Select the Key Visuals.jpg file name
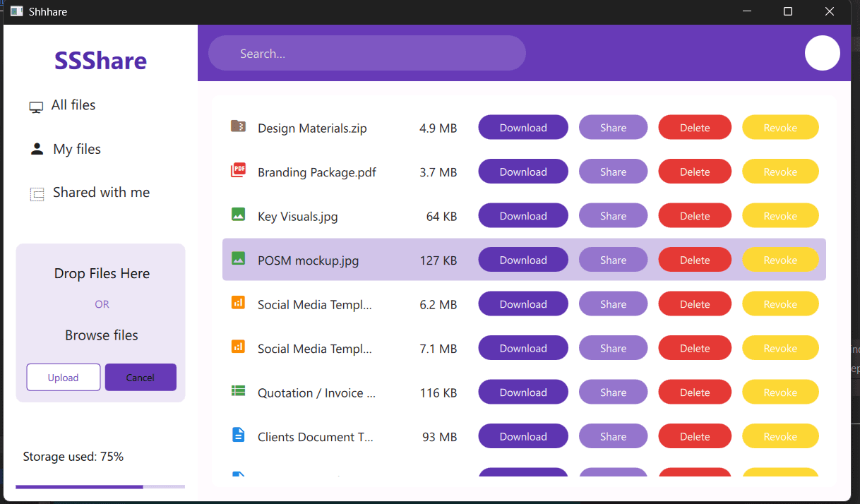 coord(298,217)
